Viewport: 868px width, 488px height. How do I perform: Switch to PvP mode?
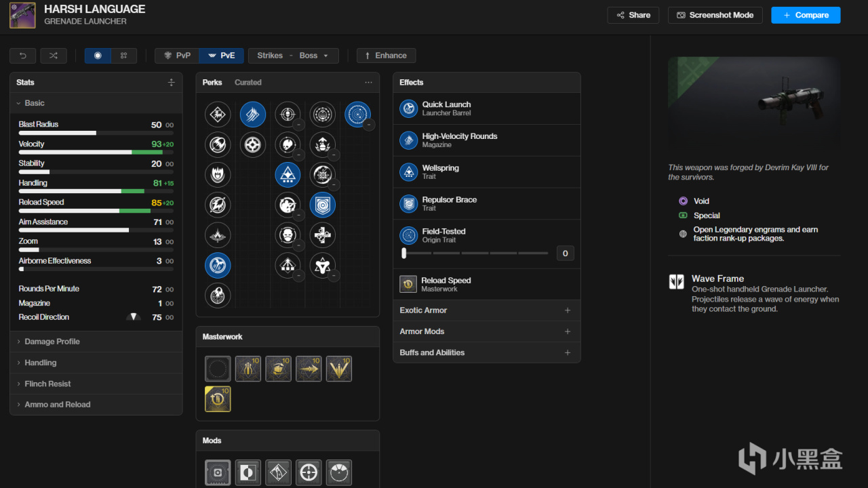tap(177, 56)
